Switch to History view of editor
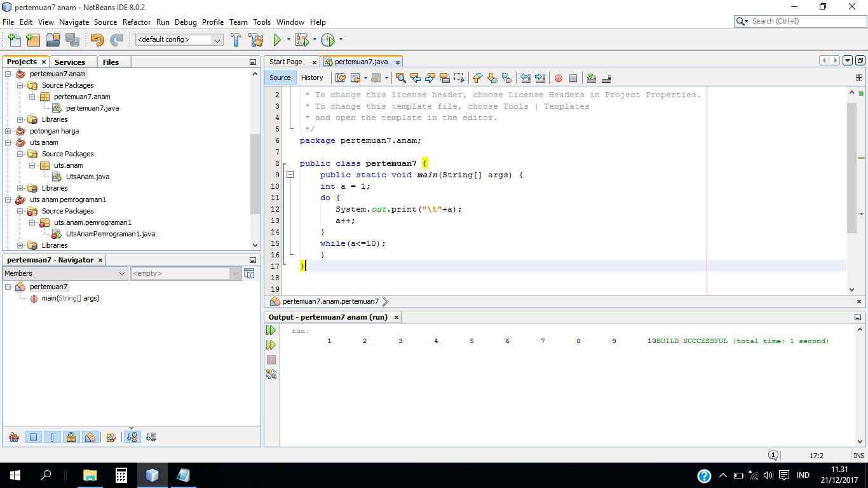The image size is (868, 488). (x=312, y=78)
